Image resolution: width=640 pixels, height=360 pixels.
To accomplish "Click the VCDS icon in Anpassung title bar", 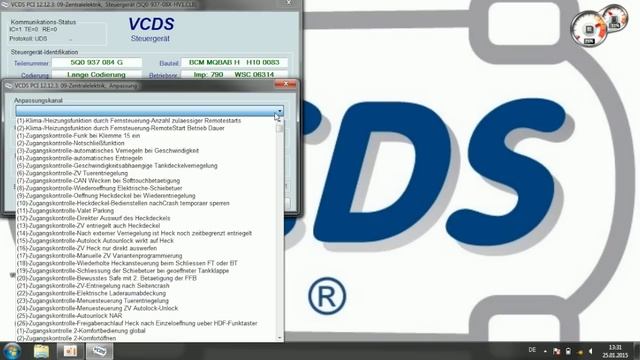I will click(x=8, y=86).
